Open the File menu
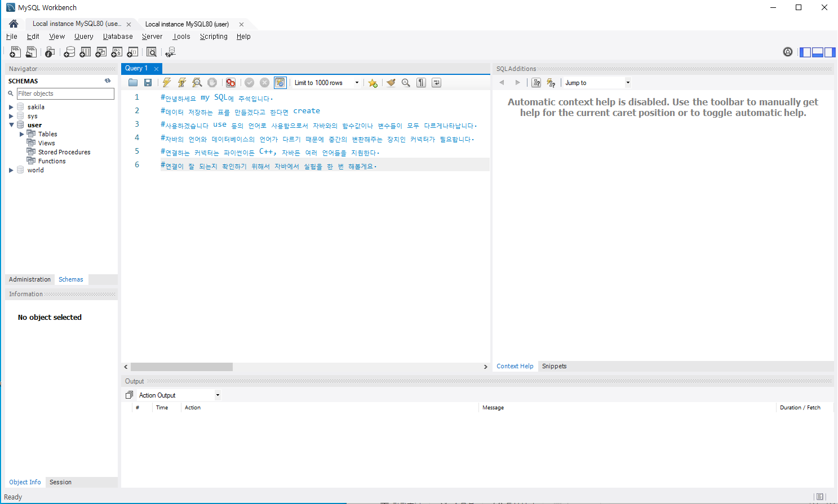 tap(12, 37)
